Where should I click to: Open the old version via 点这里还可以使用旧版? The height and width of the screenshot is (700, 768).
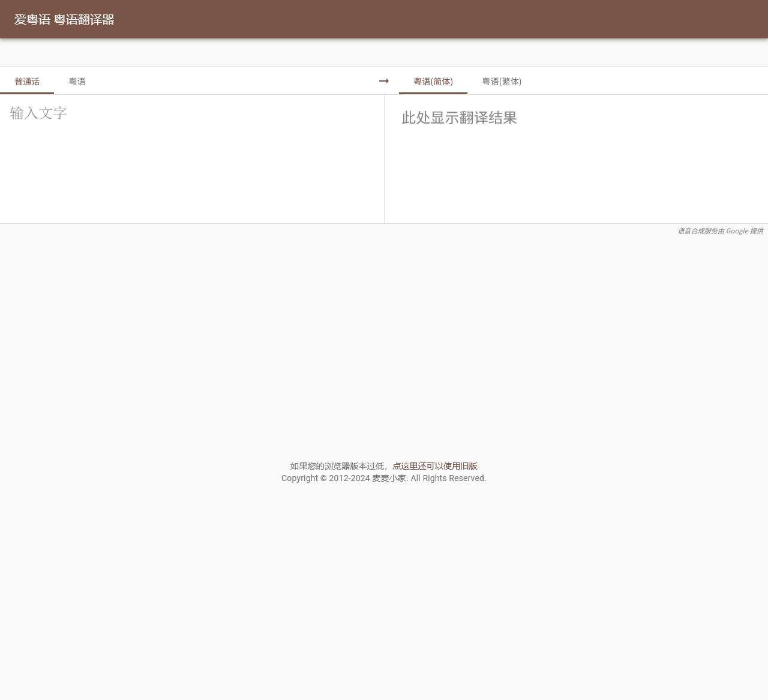435,466
